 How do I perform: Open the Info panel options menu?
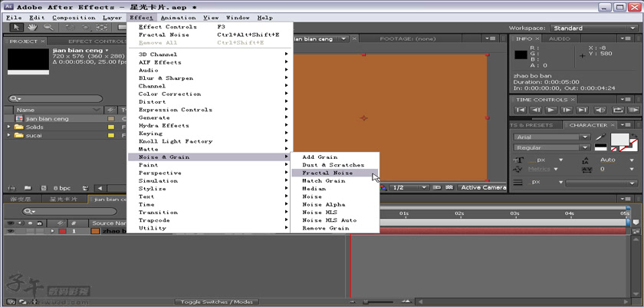(x=626, y=38)
